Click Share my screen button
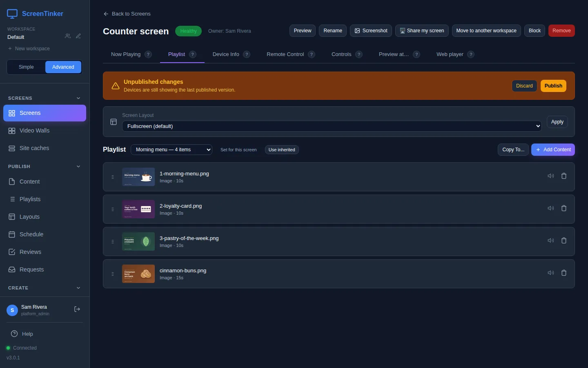 tap(422, 31)
